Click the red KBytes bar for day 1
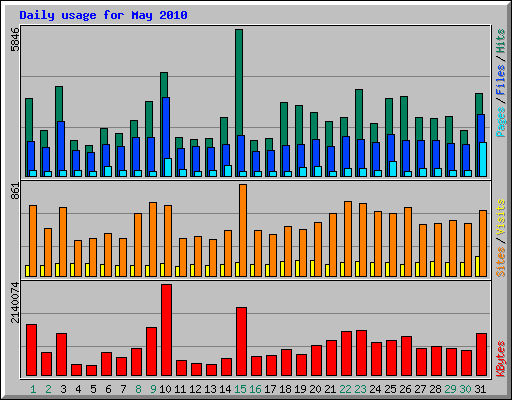This screenshot has height=400, width=512. point(31,350)
